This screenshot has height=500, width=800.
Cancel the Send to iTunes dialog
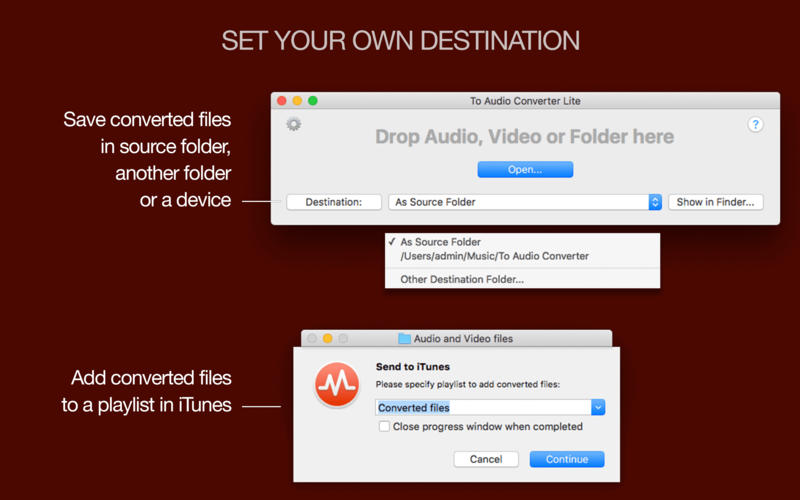[486, 459]
